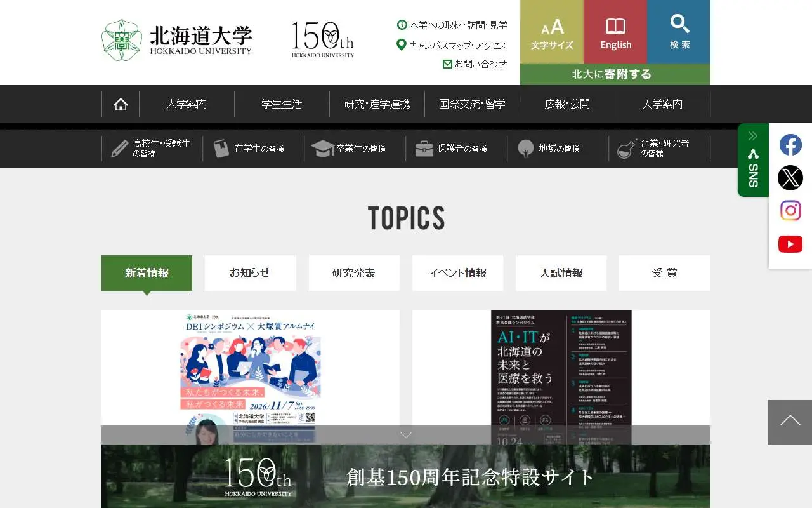The image size is (812, 508).
Task: Click 北大に寄附する donation button
Action: 615,74
